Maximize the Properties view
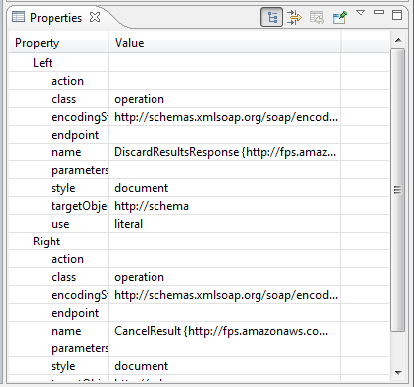Image resolution: width=414 pixels, height=387 pixels. pyautogui.click(x=397, y=15)
